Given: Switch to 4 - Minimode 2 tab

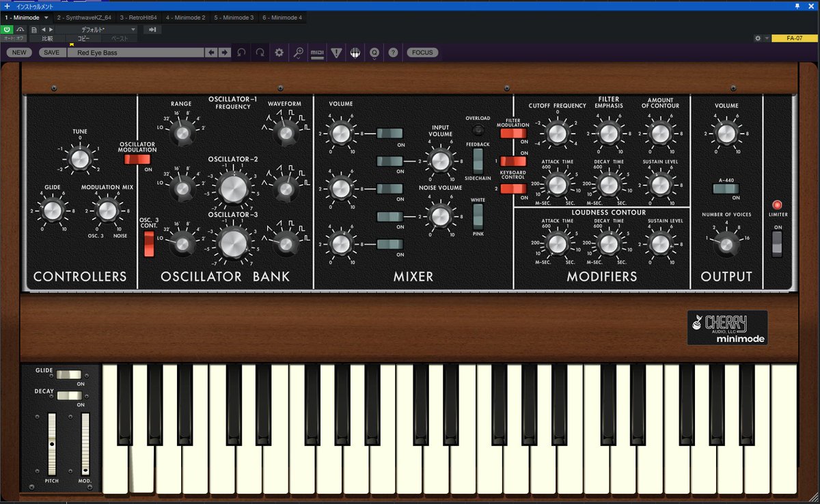Looking at the screenshot, I should point(185,17).
